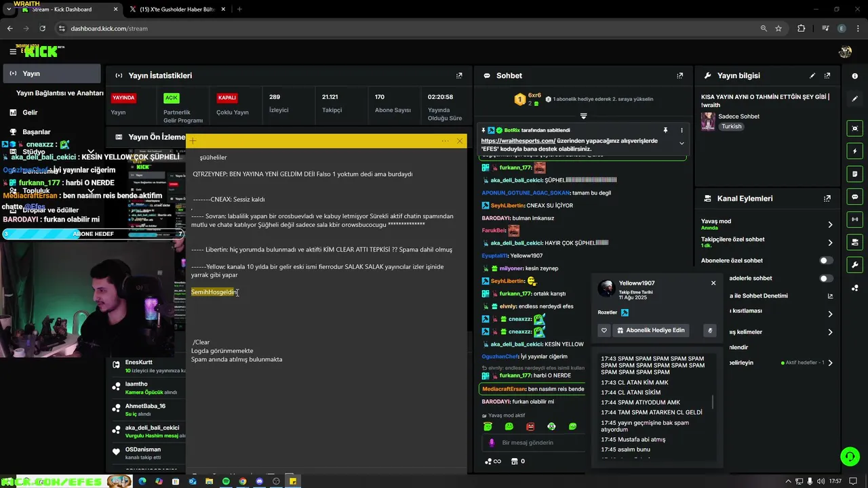The image size is (868, 488).
Task: Edit stream info with pencil in Yayın bilgisi header
Action: coord(812,76)
